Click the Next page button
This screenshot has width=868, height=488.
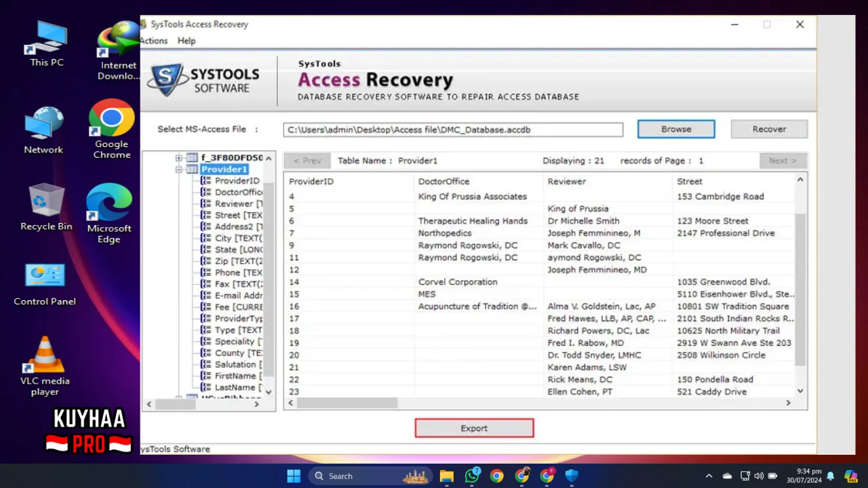(x=783, y=161)
